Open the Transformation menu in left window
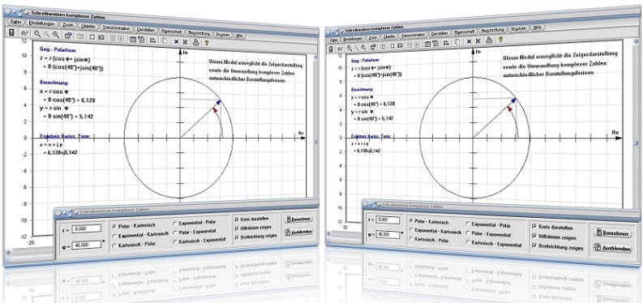Screen dimensions: 644x303 (116, 28)
